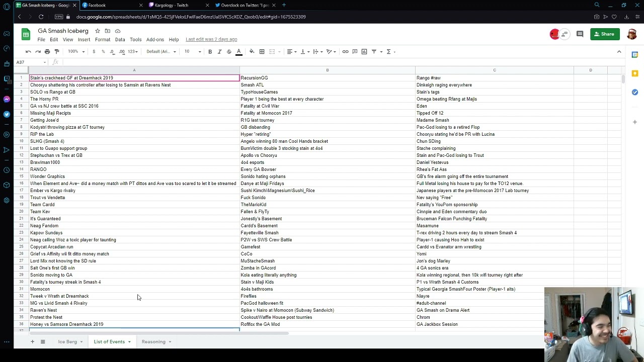
Task: Open Google Tasks side panel
Action: coord(635,92)
